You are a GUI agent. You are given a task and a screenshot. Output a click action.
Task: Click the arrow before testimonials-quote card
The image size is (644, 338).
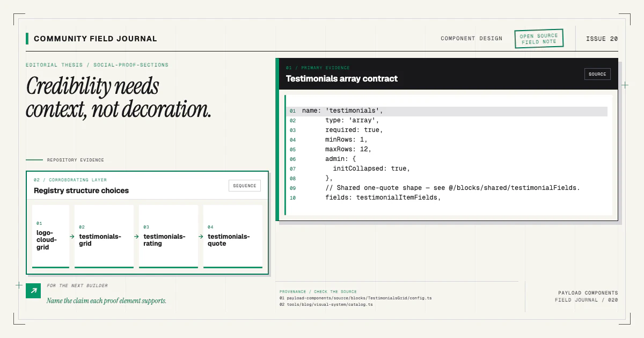[201, 236]
